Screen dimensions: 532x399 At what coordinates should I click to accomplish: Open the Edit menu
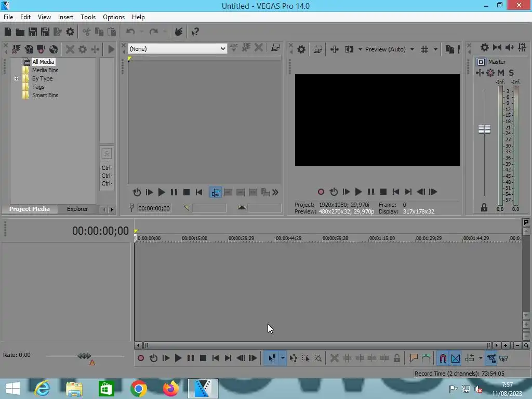point(25,17)
